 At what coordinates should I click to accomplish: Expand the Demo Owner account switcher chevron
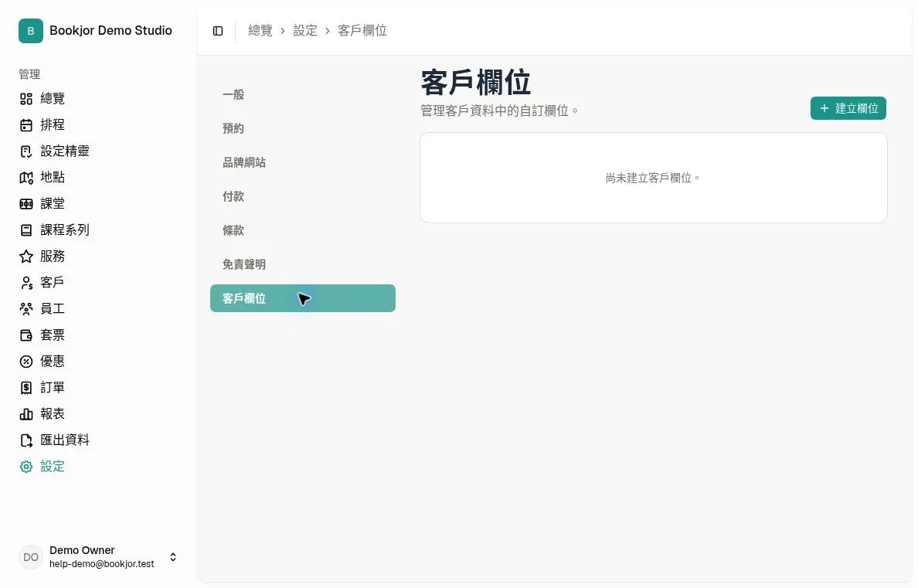173,557
